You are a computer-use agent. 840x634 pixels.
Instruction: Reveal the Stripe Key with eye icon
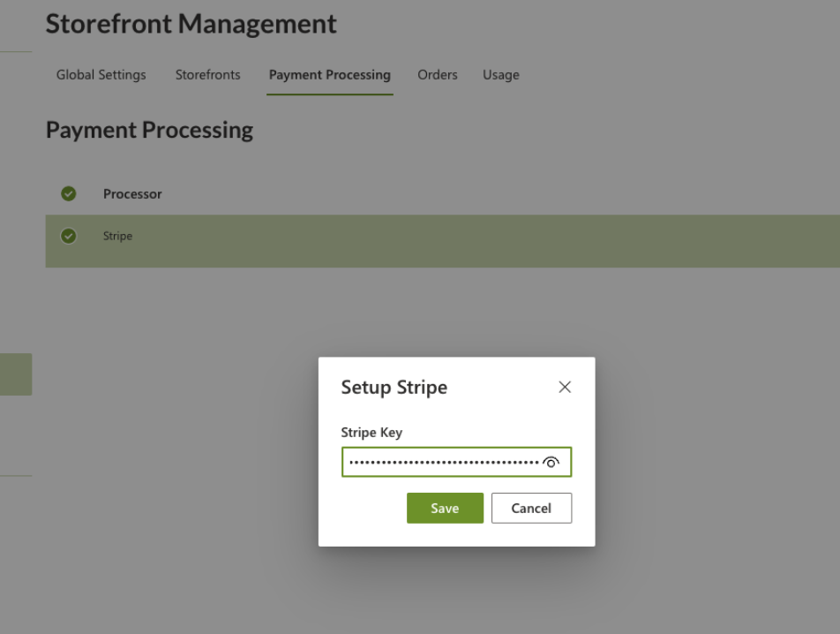pos(551,462)
